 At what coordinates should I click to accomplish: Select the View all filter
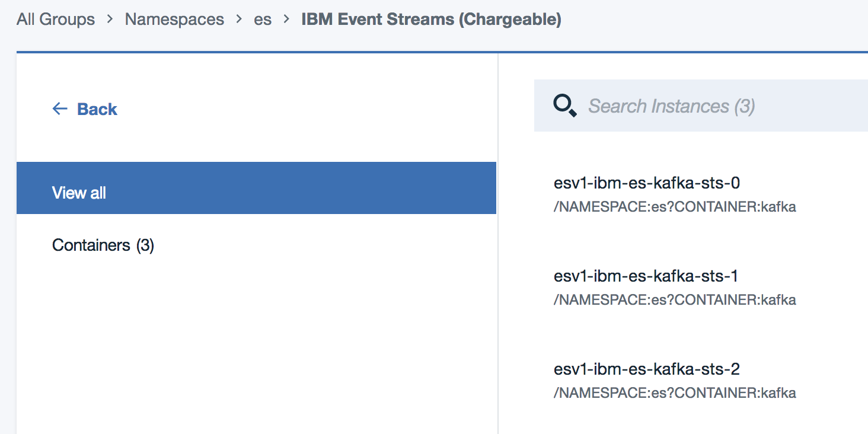tap(256, 188)
